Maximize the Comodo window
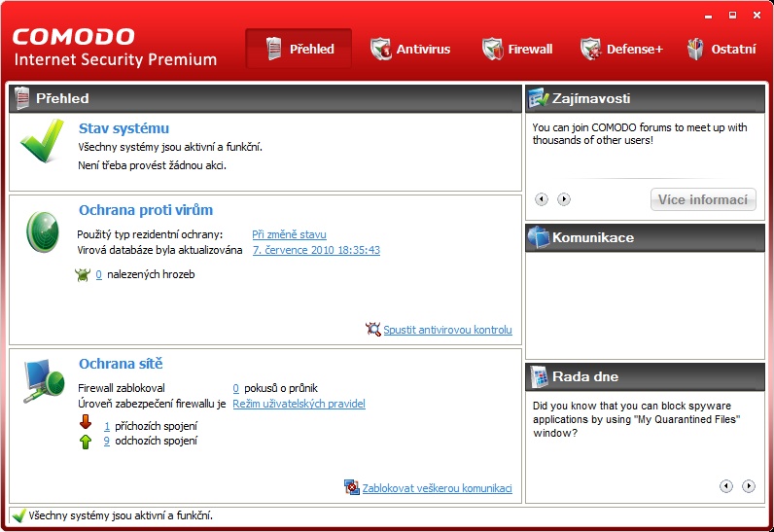 (732, 16)
